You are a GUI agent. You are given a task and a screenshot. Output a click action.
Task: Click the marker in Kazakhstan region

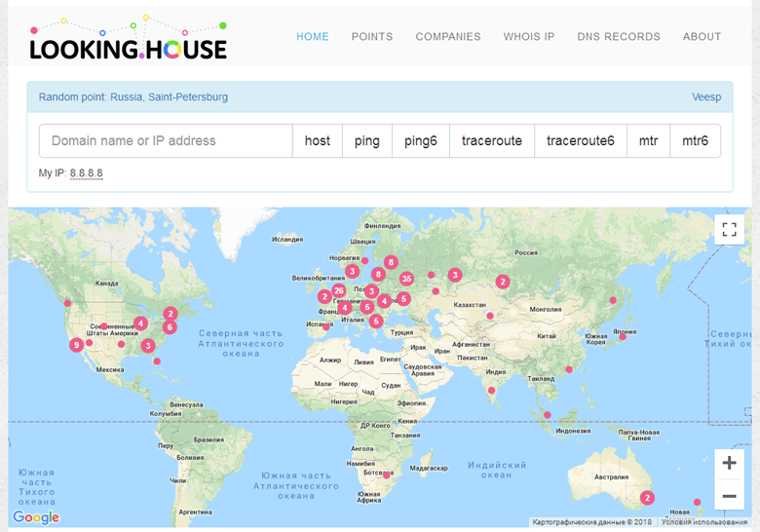tap(490, 316)
